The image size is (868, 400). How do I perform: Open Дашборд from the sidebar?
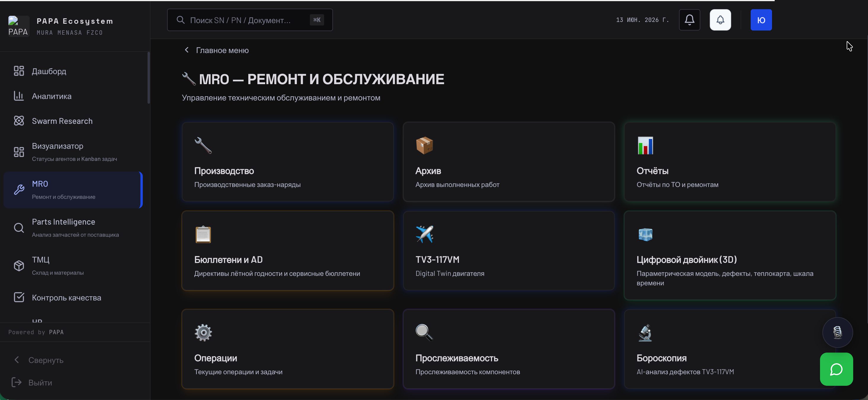click(x=73, y=71)
